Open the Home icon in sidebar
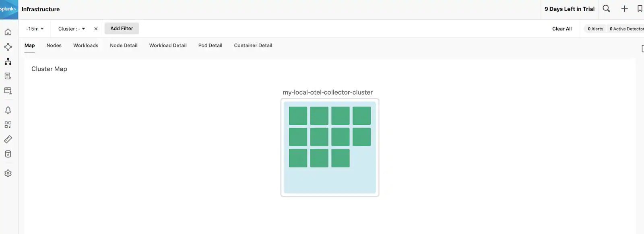Image resolution: width=644 pixels, height=234 pixels. [8, 32]
